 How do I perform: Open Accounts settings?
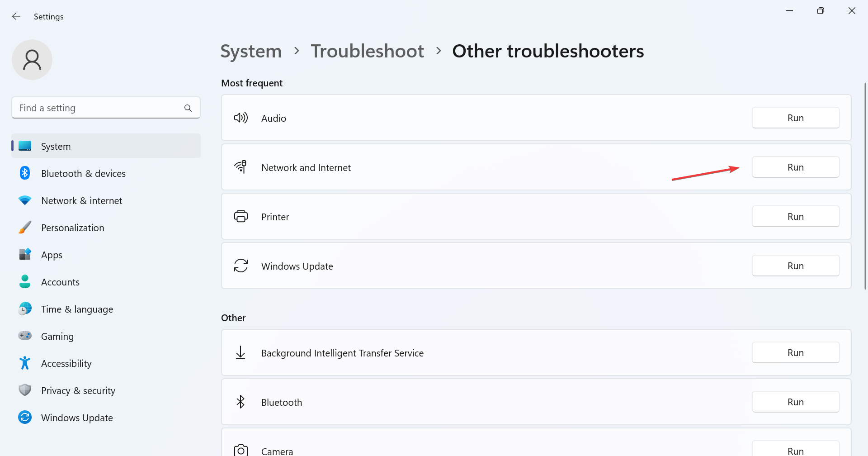point(106,282)
